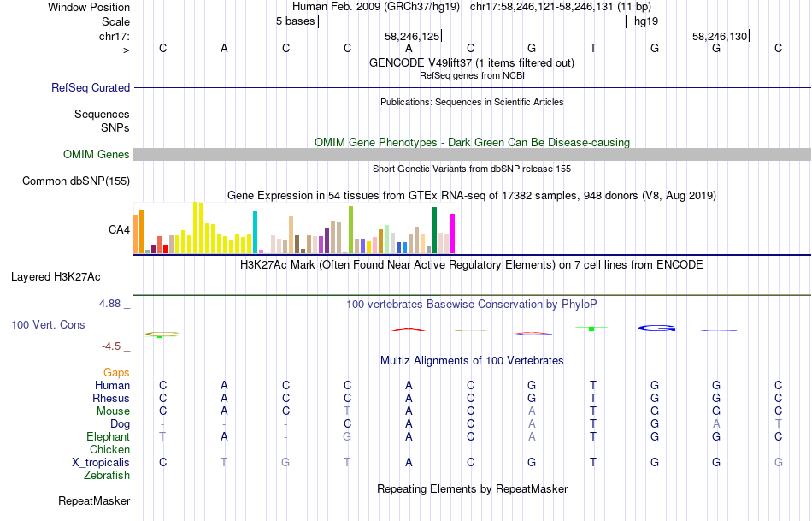Select the Common dbSNP(155) track label

75,181
